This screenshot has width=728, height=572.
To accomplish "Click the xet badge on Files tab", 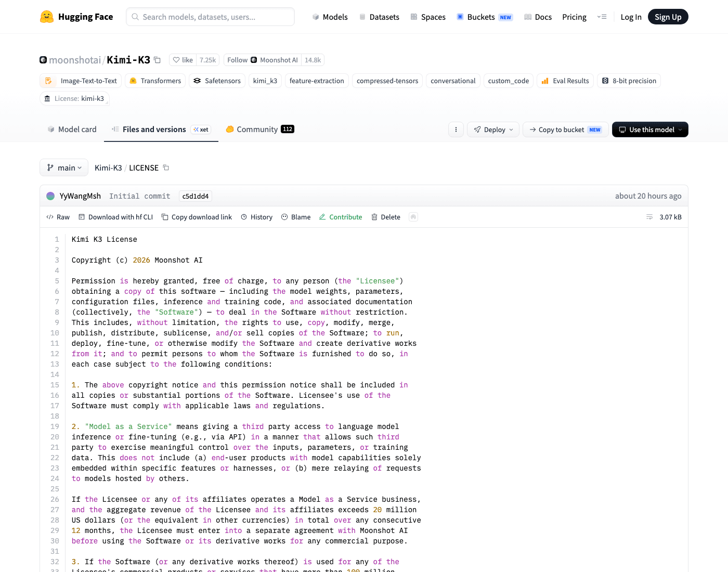I will click(x=201, y=129).
